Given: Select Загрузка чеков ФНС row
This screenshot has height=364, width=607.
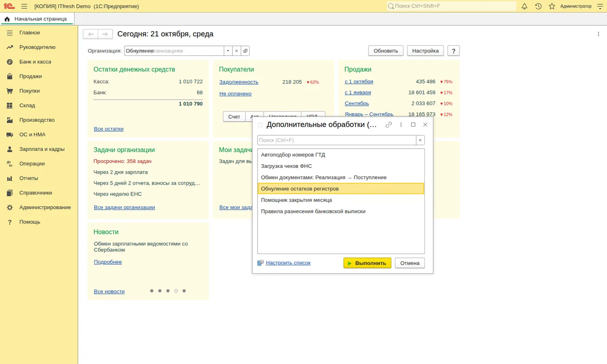Looking at the screenshot, I should coord(341,166).
